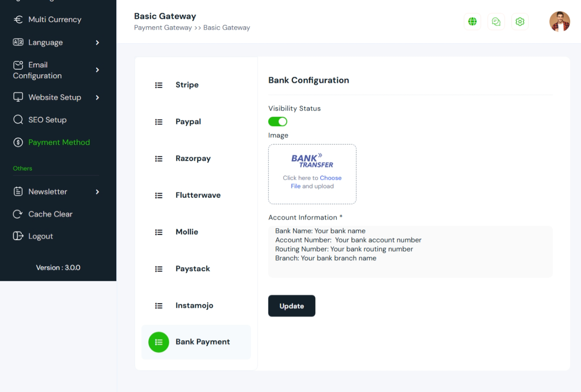Expand the Website Setup chevron
The width and height of the screenshot is (581, 392).
coord(97,97)
